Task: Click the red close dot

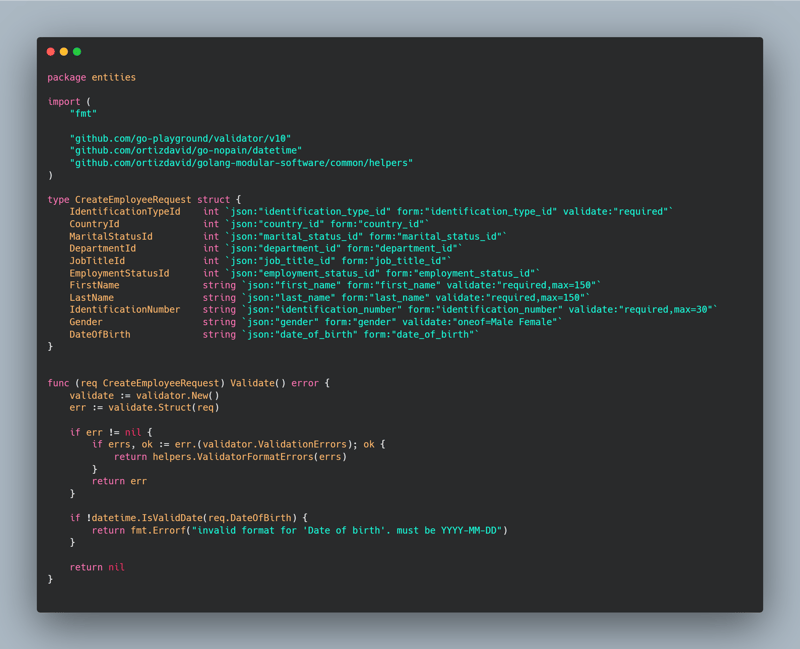Action: (x=51, y=52)
